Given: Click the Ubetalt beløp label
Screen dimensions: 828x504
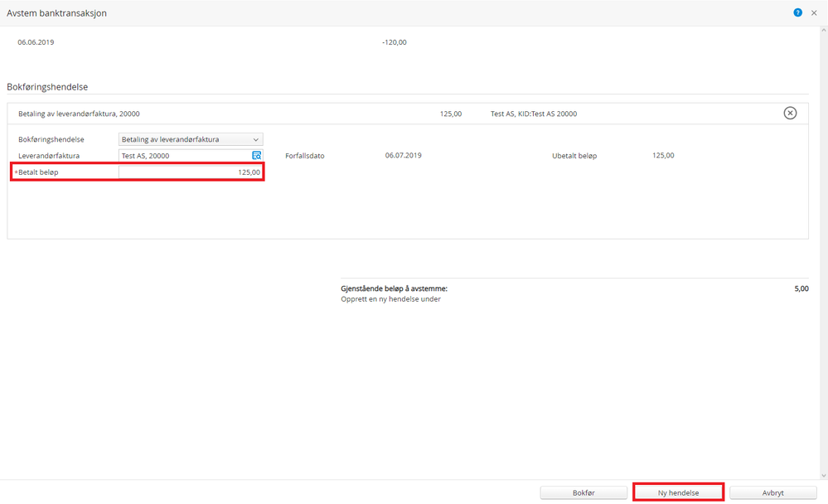Looking at the screenshot, I should [x=574, y=156].
